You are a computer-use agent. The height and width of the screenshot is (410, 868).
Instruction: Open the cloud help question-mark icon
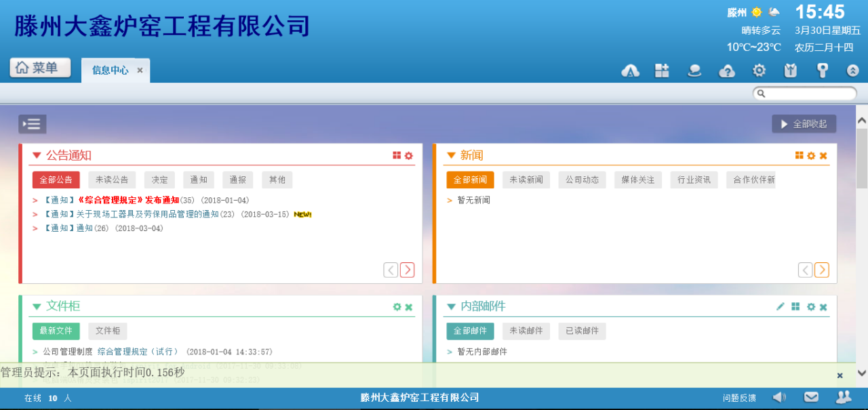pyautogui.click(x=726, y=70)
